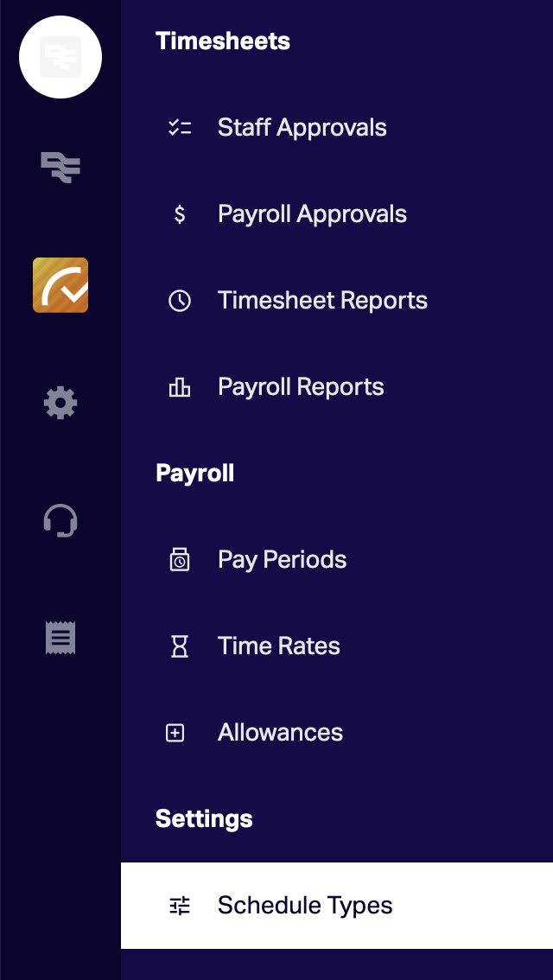Image resolution: width=553 pixels, height=980 pixels.
Task: Click the plus-box icon beside Allowances
Action: pyautogui.click(x=175, y=733)
